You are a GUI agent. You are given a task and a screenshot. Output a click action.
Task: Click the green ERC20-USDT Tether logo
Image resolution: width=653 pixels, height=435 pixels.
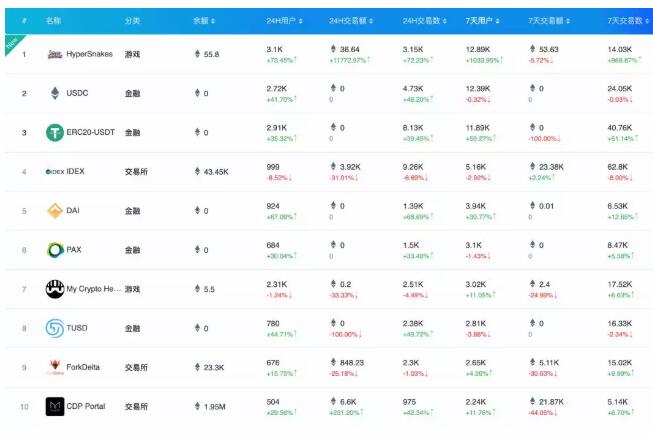pyautogui.click(x=55, y=132)
